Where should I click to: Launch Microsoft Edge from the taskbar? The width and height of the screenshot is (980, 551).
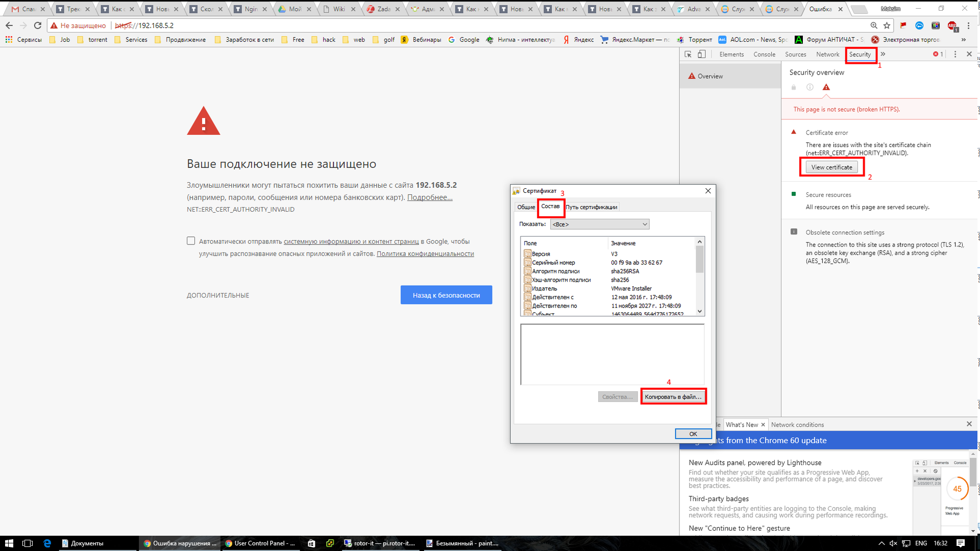[47, 543]
